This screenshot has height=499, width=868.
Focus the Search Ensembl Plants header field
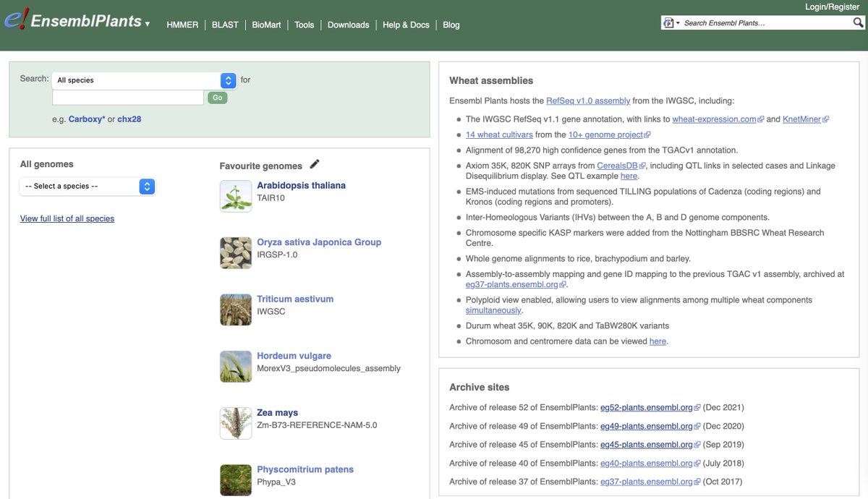click(765, 23)
